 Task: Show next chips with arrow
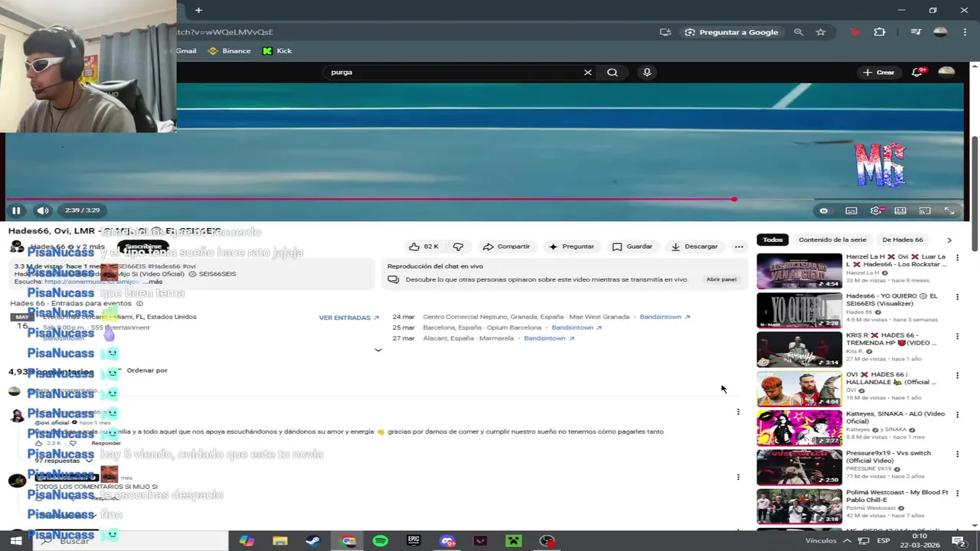pyautogui.click(x=949, y=240)
